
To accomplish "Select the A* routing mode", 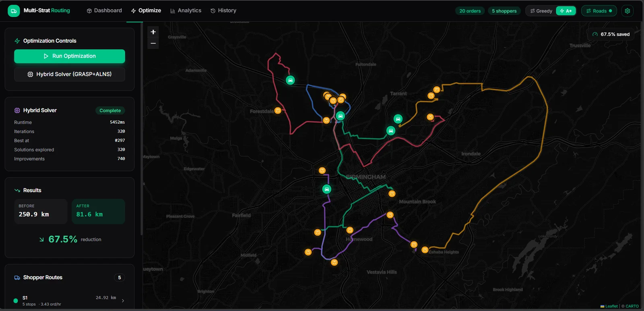I will click(x=566, y=11).
